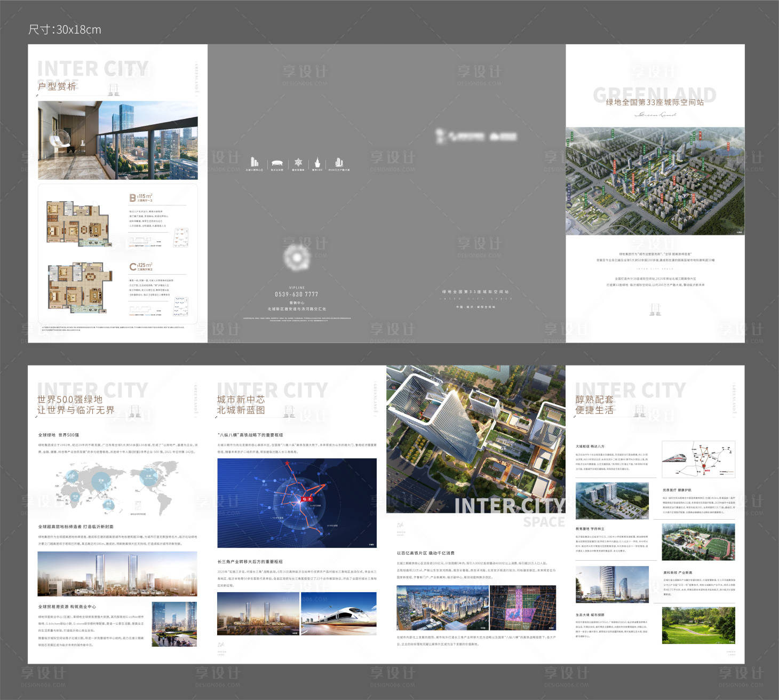Click the school campus with sports field image
Viewport: 779px width, 700px height.
[x=698, y=542]
